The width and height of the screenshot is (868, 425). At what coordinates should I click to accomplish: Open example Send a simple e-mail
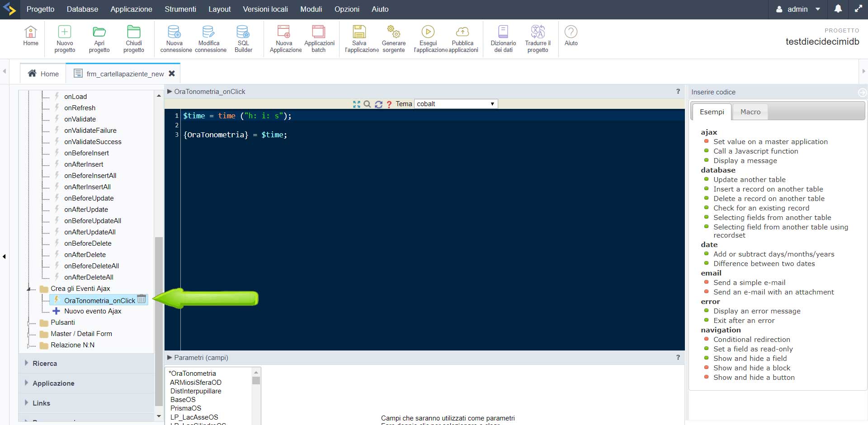[x=749, y=282]
